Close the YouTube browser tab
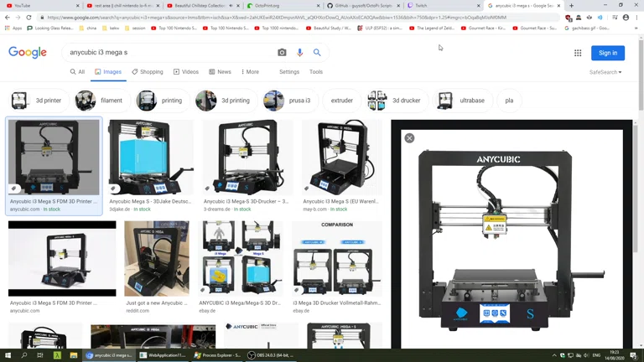The width and height of the screenshot is (644, 362). click(78, 6)
